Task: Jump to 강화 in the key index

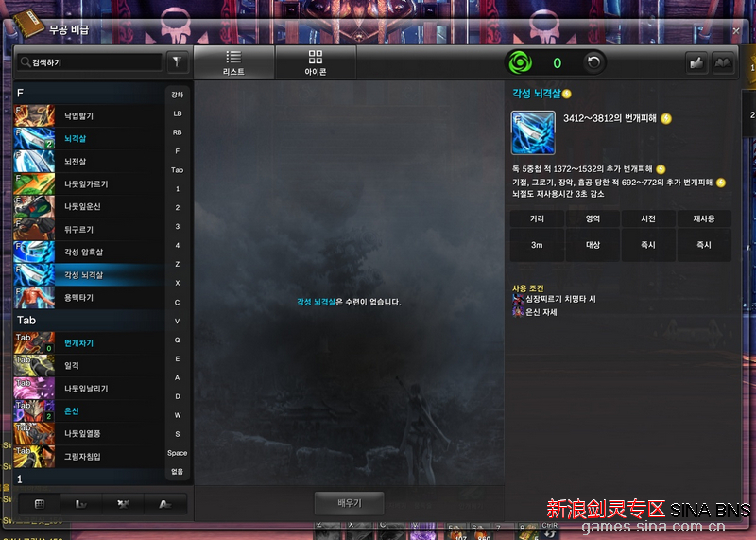Action: pos(178,95)
